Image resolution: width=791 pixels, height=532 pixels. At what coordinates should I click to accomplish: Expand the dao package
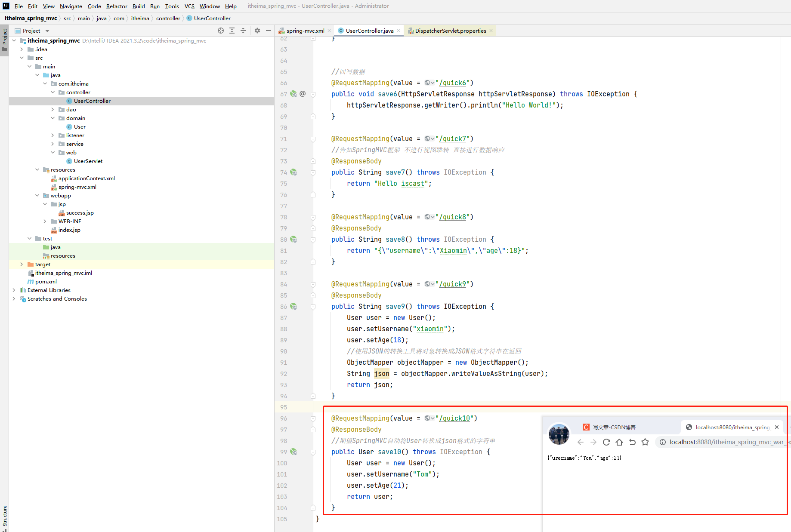[x=53, y=109]
